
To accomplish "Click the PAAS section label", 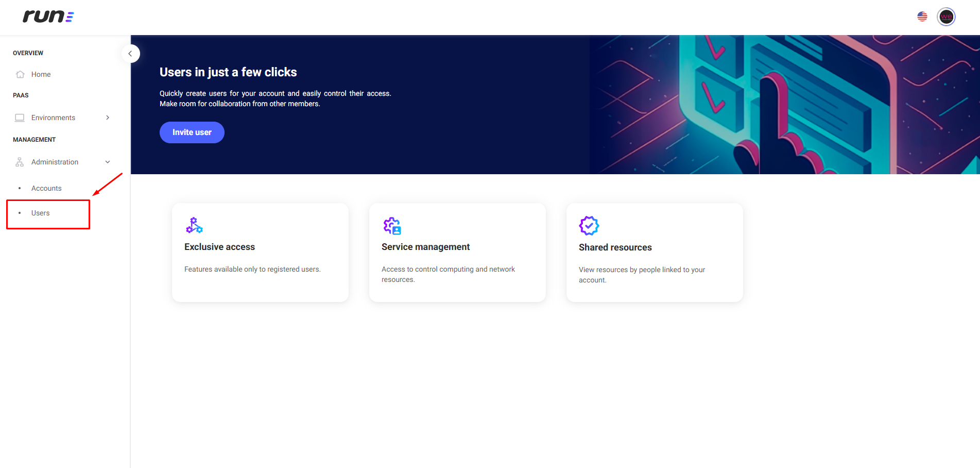I will [21, 95].
